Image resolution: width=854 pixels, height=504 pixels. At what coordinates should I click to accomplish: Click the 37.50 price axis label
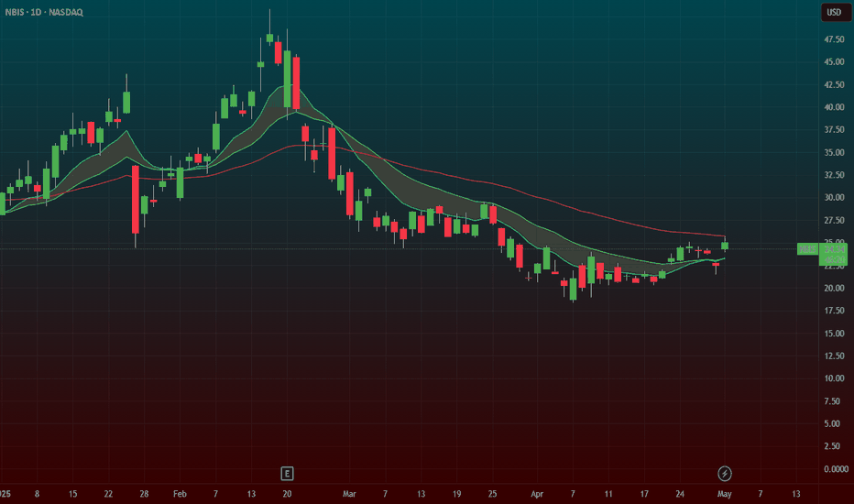click(834, 130)
